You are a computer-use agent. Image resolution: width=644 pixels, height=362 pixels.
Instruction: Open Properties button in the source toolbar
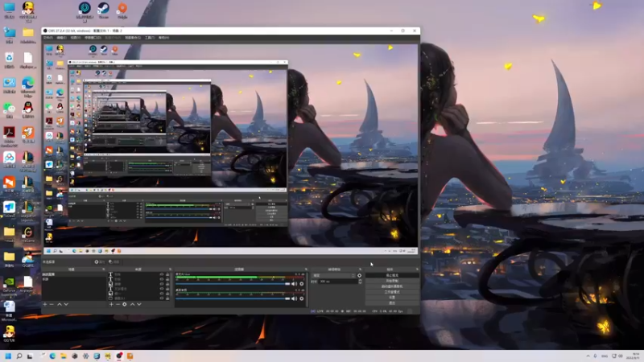(x=100, y=262)
